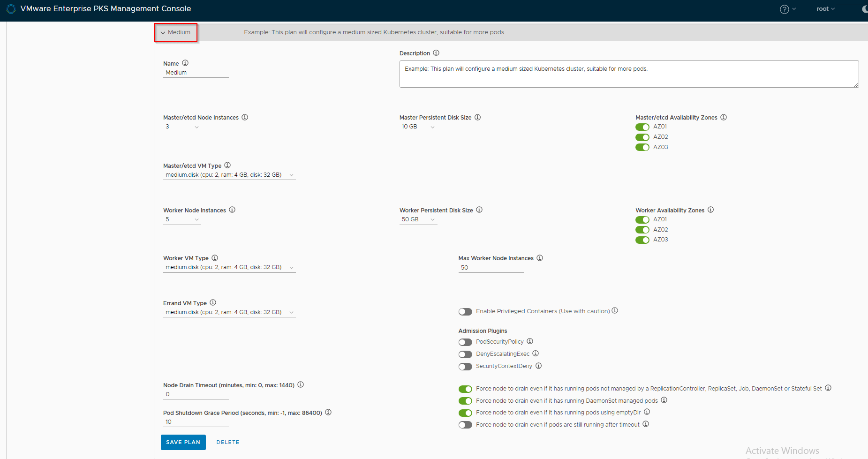This screenshot has height=459, width=868.
Task: Enable the DenyEscalatingExec admission plugin
Action: 465,354
